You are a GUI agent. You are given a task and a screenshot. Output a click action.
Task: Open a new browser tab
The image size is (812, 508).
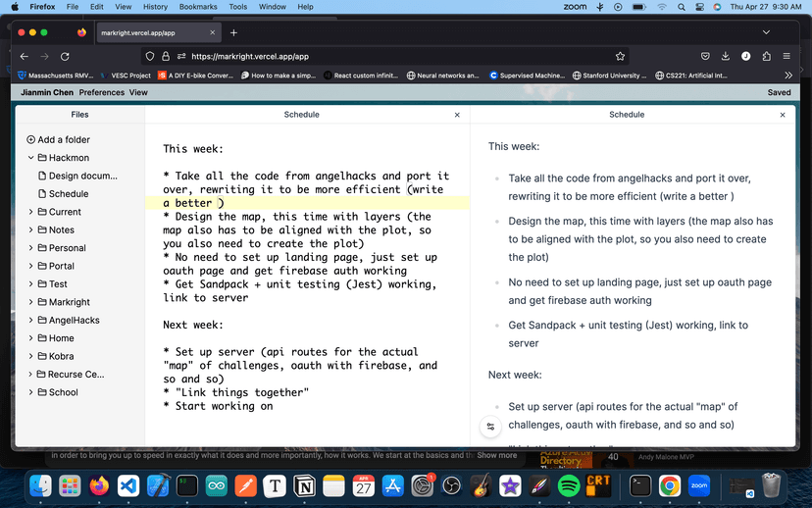coord(233,32)
